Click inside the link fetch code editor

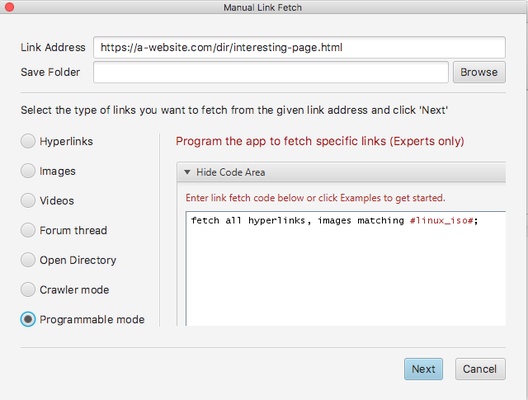tap(345, 268)
